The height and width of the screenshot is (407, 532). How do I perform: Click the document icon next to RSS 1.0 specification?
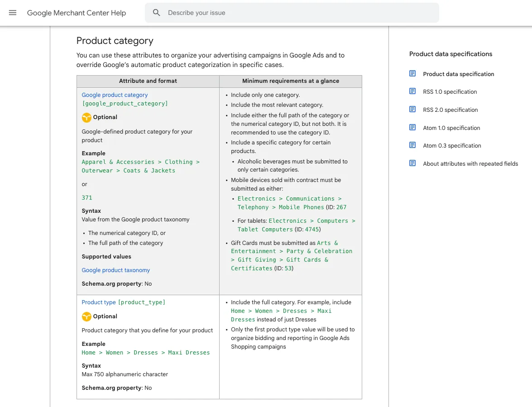coord(412,91)
